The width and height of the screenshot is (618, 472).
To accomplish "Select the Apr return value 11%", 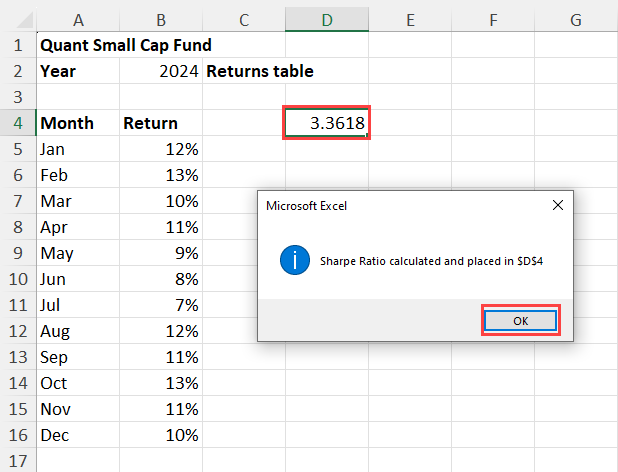I will click(161, 227).
